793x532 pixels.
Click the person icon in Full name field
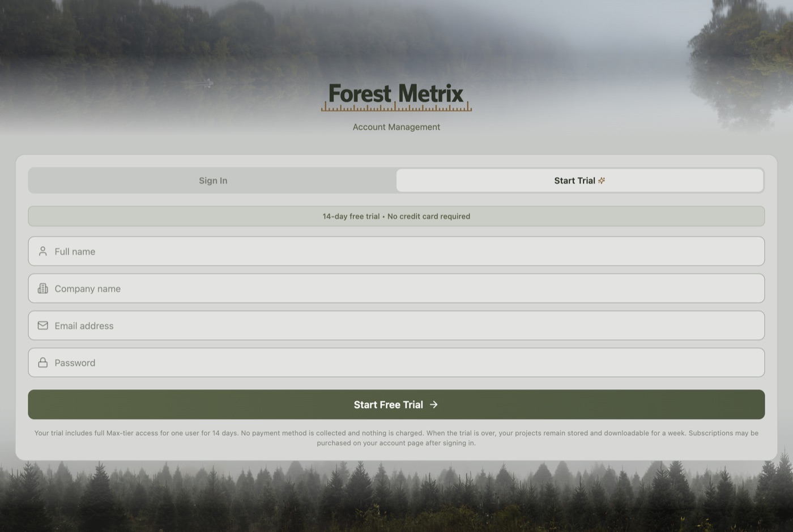point(42,251)
